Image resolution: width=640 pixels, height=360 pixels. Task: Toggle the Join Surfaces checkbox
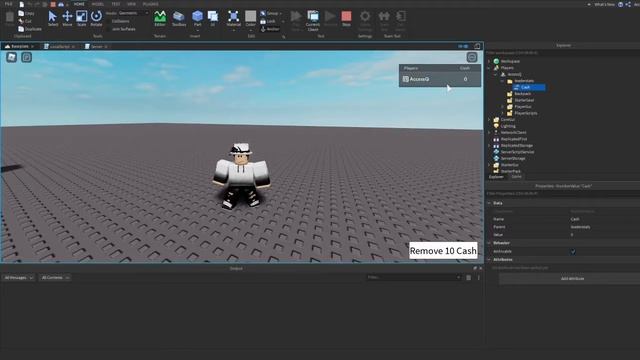109,29
